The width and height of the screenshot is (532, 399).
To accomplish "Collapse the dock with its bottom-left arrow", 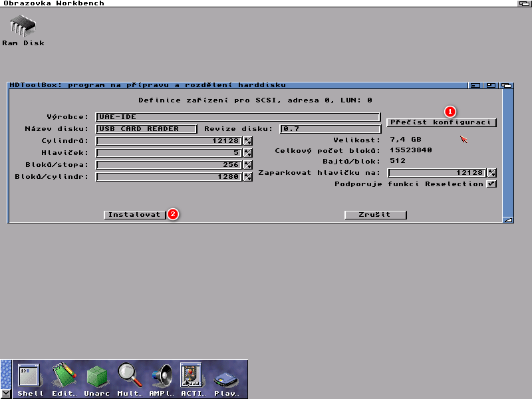I will coord(6,392).
